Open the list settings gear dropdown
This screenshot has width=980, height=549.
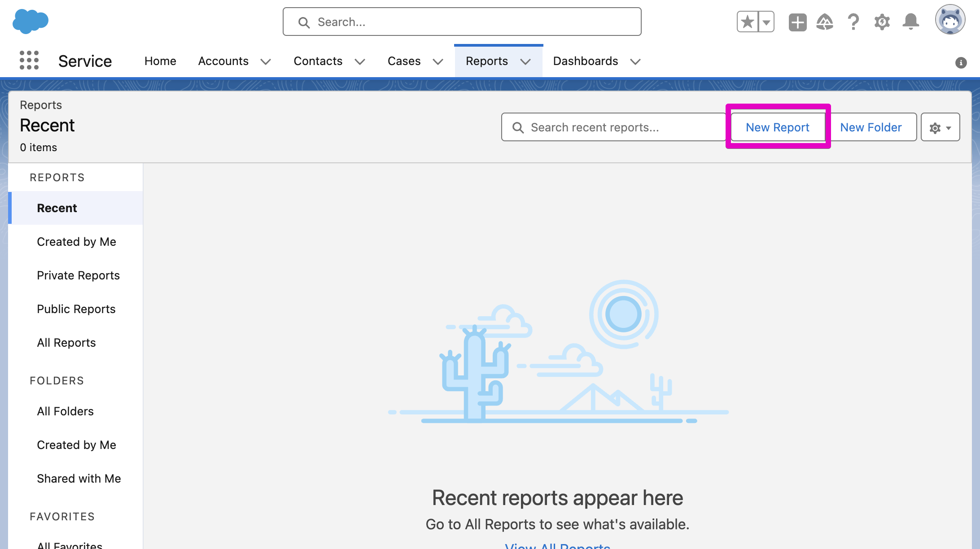coord(940,128)
